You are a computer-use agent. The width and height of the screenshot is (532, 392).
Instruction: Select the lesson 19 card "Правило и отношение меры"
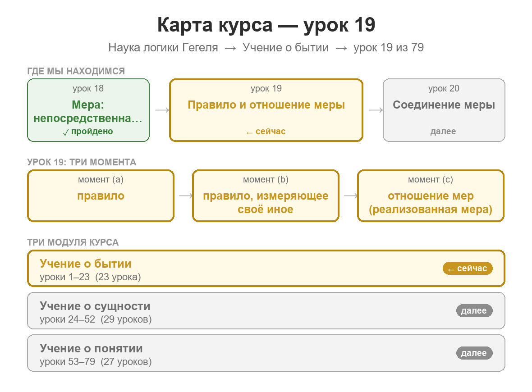266,110
